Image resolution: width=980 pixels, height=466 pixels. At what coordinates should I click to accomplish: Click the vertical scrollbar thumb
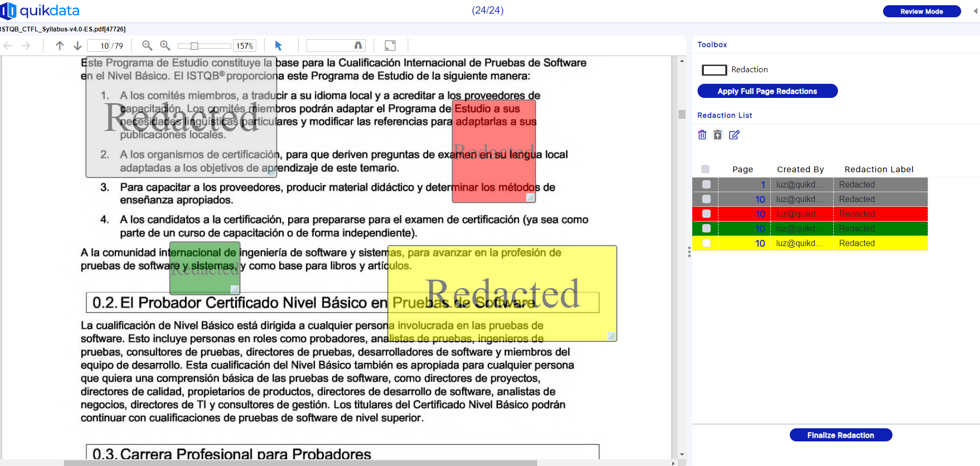[x=682, y=114]
